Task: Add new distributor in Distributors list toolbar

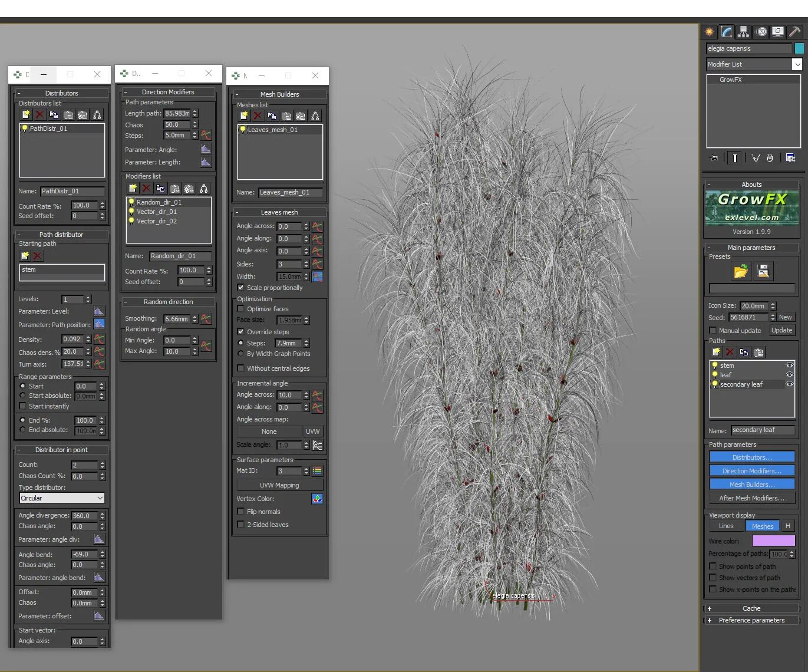Action: [25, 115]
